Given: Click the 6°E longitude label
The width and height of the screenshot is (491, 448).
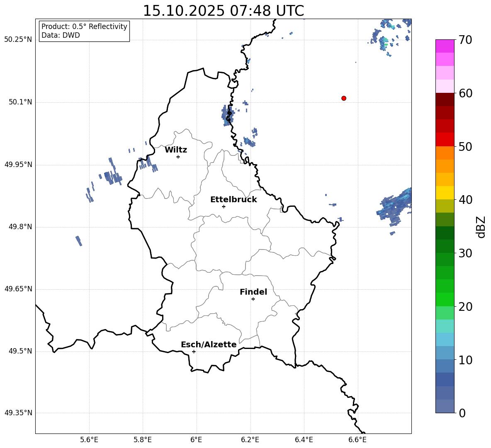Looking at the screenshot, I should [x=196, y=440].
